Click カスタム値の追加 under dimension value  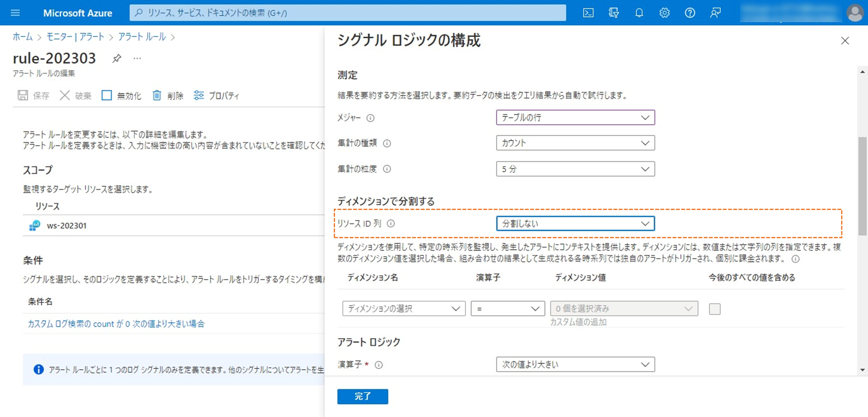point(578,322)
